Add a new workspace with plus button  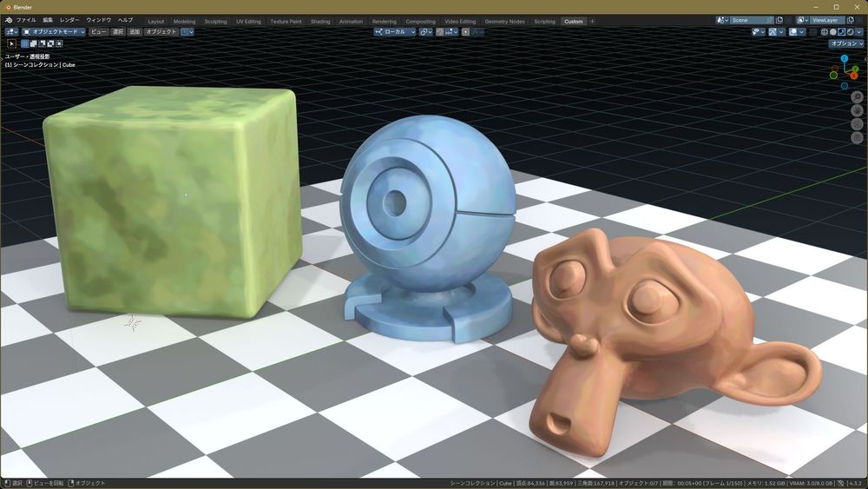pos(592,22)
